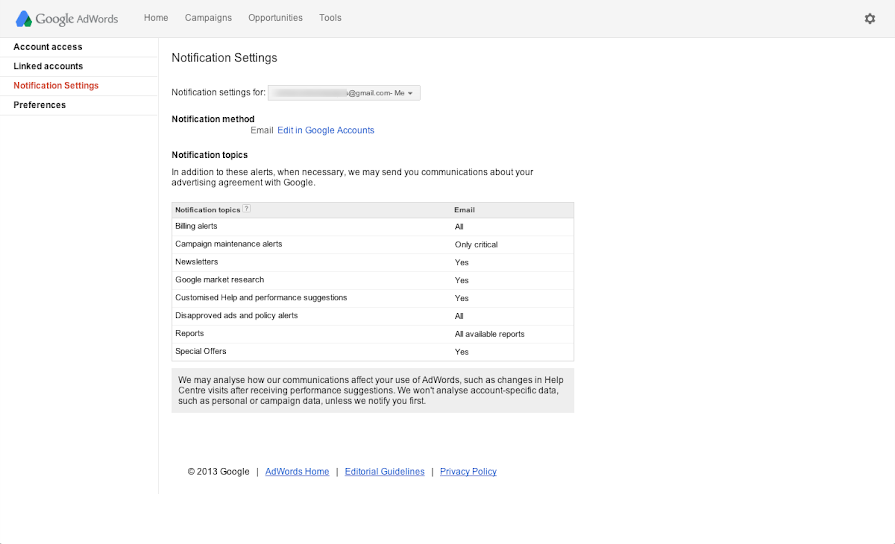Open the Home tab
Viewport: 895px width, 544px height.
point(156,18)
